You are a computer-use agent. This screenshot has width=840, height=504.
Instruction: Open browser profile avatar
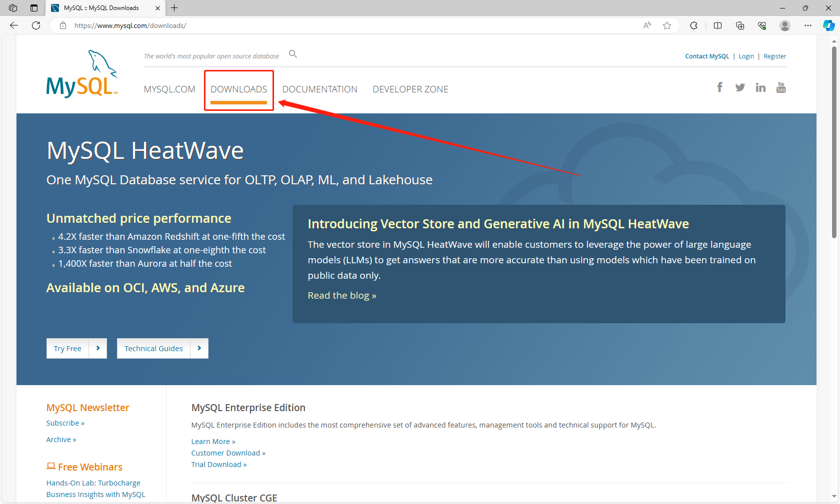(x=785, y=25)
